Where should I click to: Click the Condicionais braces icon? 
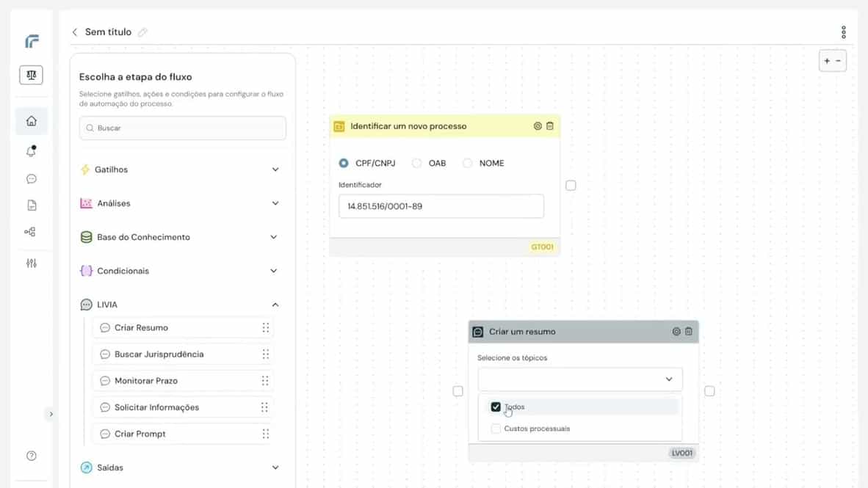click(x=87, y=271)
